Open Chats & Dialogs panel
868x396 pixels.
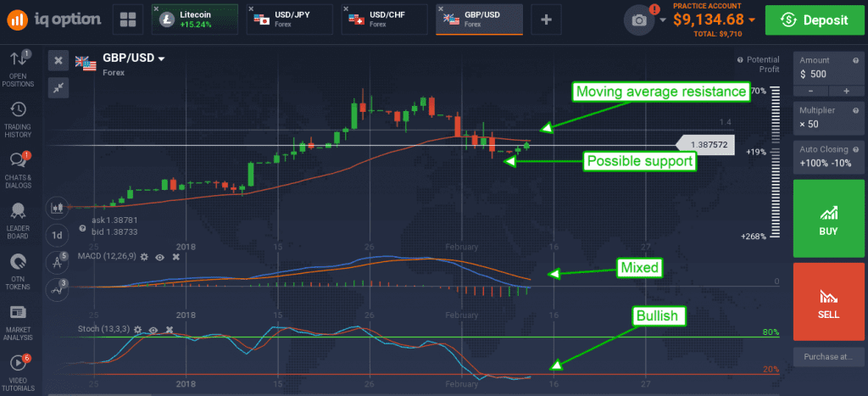[x=18, y=170]
